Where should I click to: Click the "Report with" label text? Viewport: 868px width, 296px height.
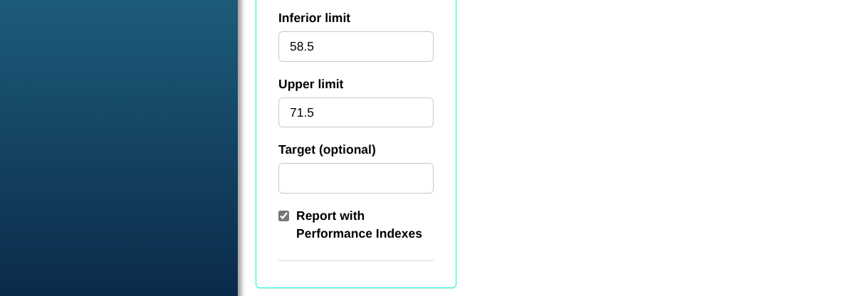pyautogui.click(x=330, y=216)
